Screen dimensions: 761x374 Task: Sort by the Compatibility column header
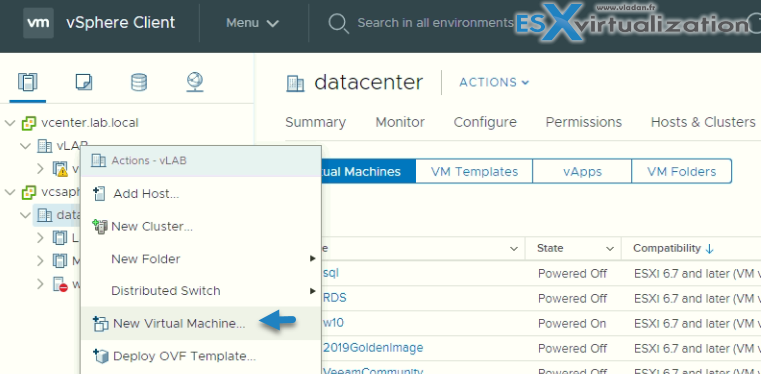pos(667,249)
